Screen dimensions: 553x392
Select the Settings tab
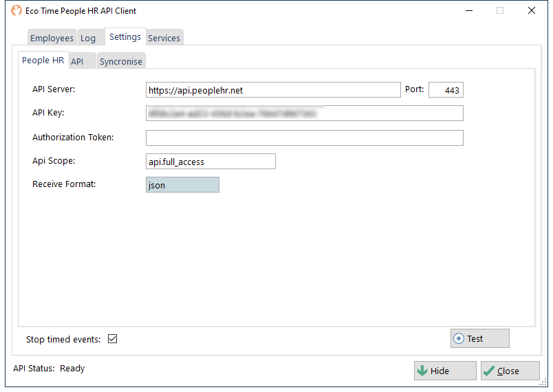[125, 36]
